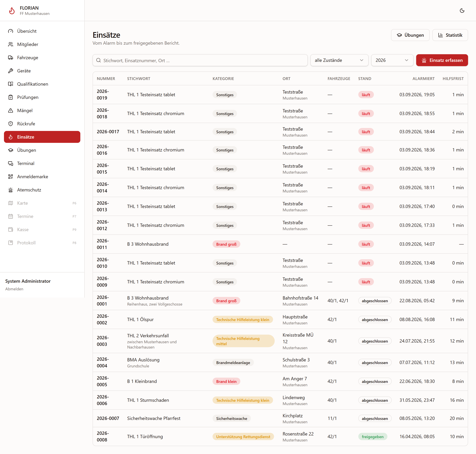
Task: Open Rückrufe via its shield icon
Action: 11,124
